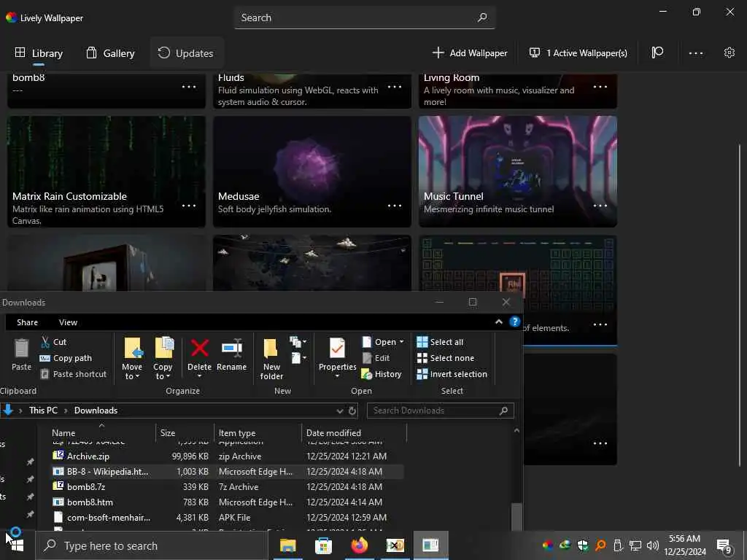Sort files by Date modified column
This screenshot has width=747, height=560.
(354, 433)
